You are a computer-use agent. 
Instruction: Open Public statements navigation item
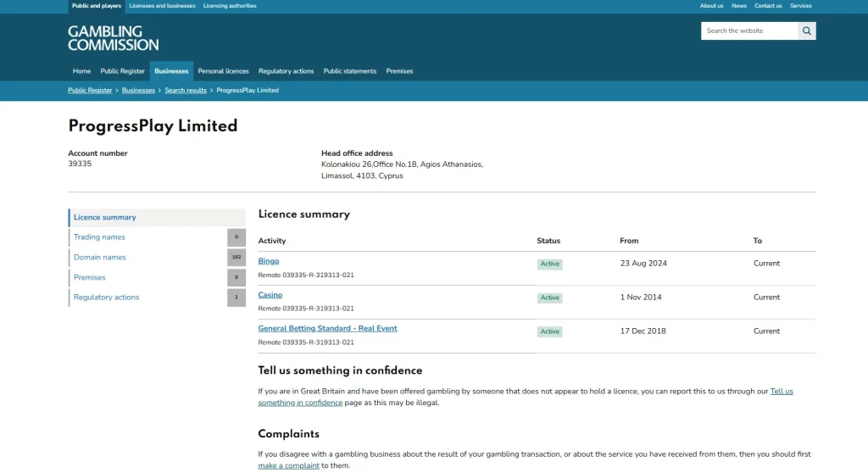coord(350,71)
